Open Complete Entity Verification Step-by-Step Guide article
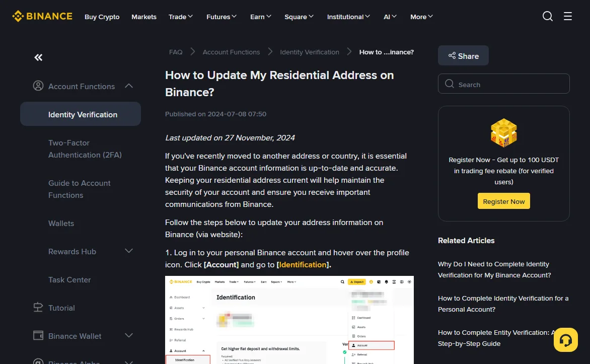The image size is (590, 364). (495, 338)
